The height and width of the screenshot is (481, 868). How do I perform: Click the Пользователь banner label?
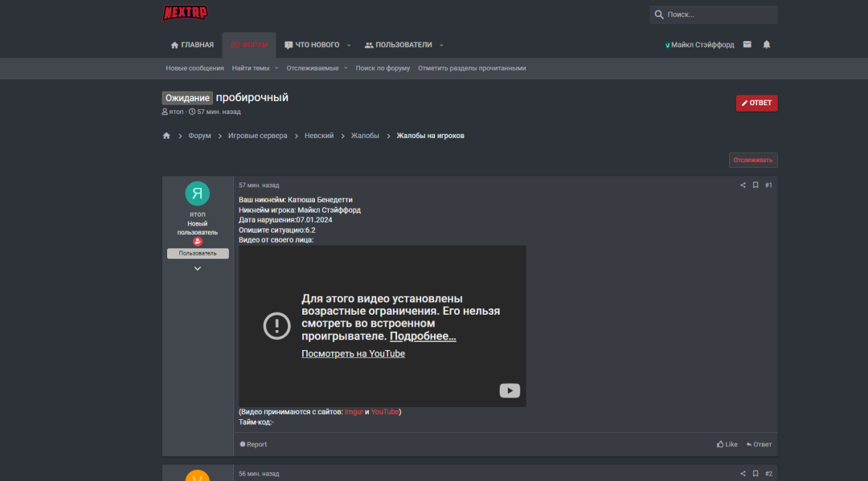tap(198, 253)
